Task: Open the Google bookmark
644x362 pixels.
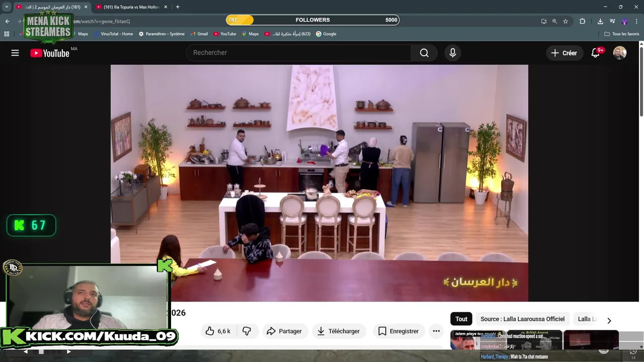Action: tap(326, 34)
